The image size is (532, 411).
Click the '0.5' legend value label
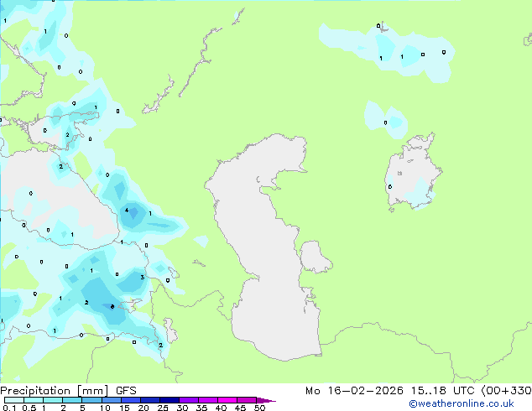29,408
